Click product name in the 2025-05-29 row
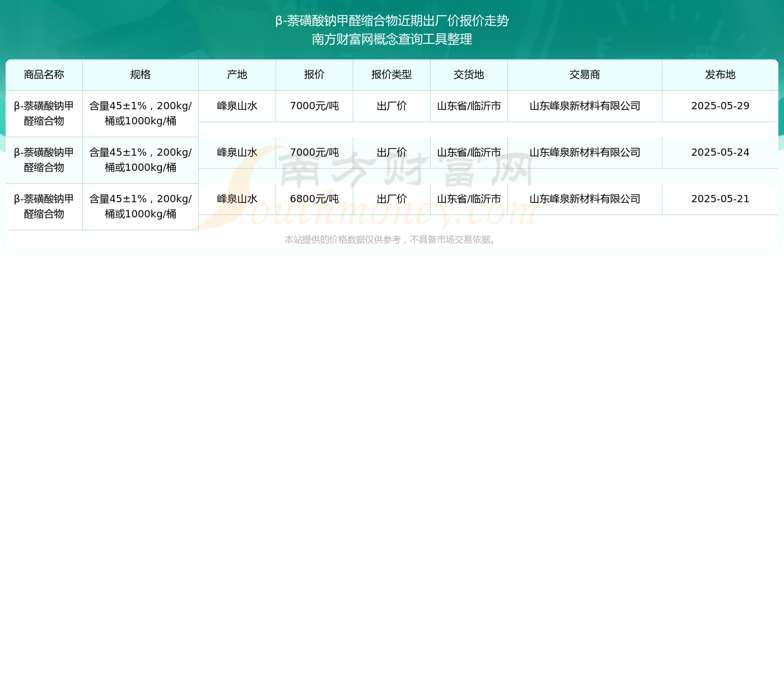 [44, 114]
